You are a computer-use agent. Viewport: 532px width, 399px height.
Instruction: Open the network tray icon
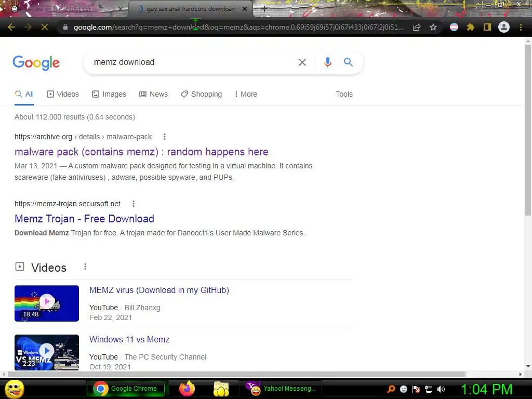point(429,390)
